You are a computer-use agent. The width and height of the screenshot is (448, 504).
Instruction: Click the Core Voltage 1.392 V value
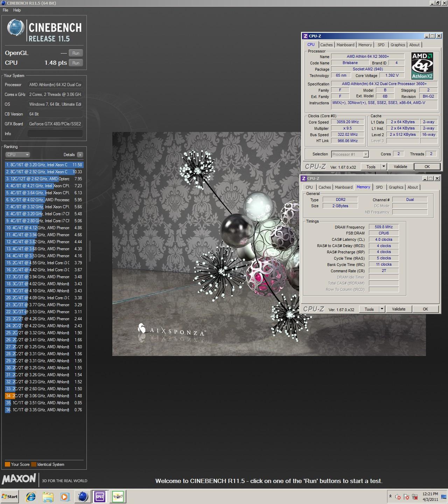pyautogui.click(x=392, y=76)
